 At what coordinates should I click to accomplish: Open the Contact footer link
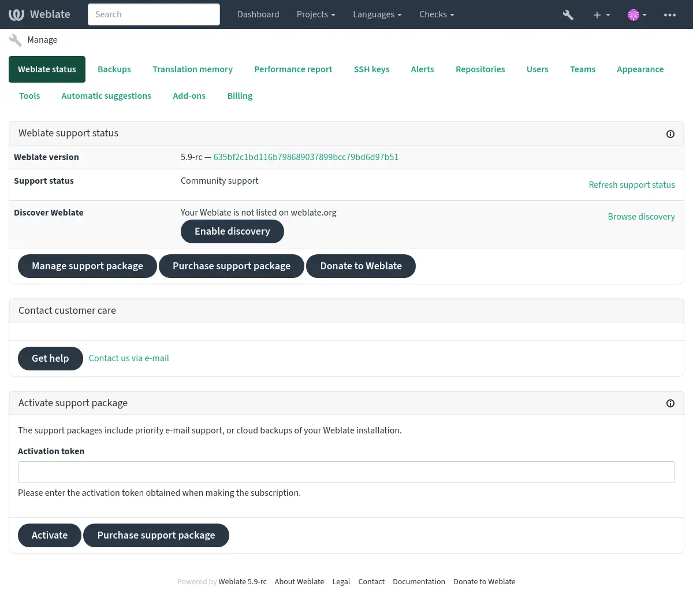(x=371, y=582)
